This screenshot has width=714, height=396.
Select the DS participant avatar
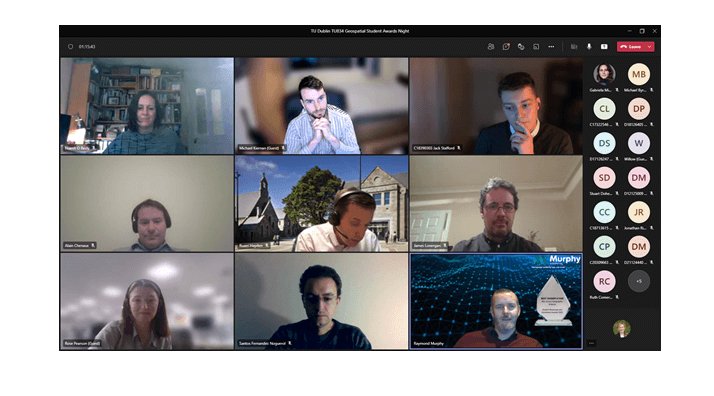pyautogui.click(x=604, y=143)
